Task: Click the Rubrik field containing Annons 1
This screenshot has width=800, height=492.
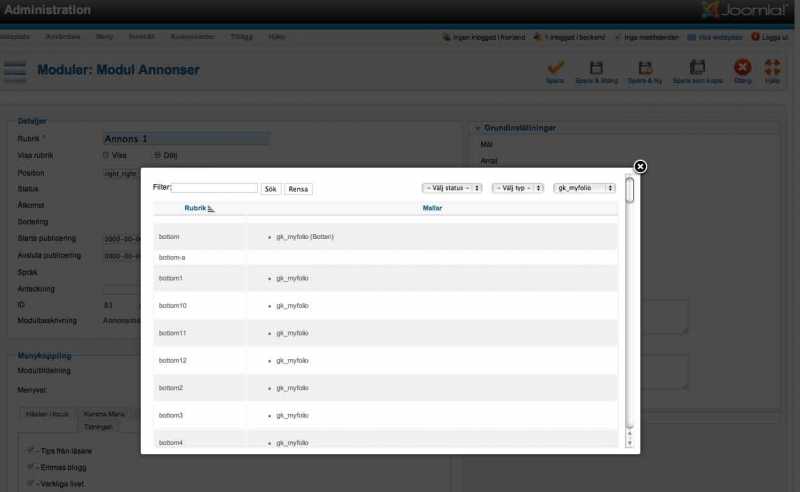Action: point(186,139)
